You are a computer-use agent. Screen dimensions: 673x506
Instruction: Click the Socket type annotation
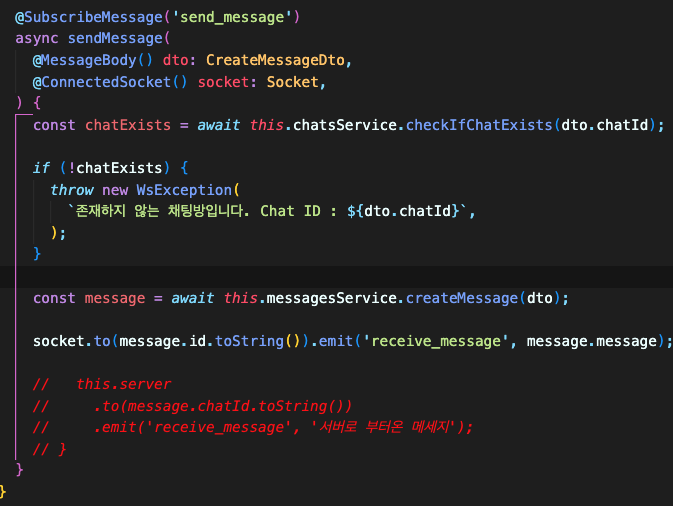(292, 82)
